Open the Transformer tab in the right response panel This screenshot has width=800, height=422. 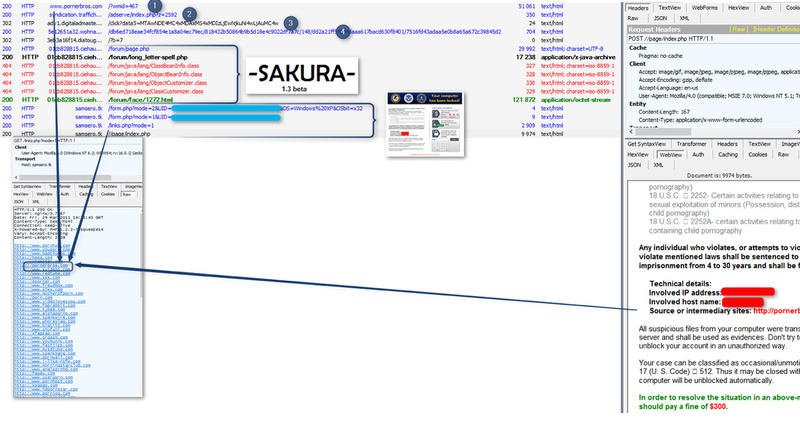click(691, 144)
